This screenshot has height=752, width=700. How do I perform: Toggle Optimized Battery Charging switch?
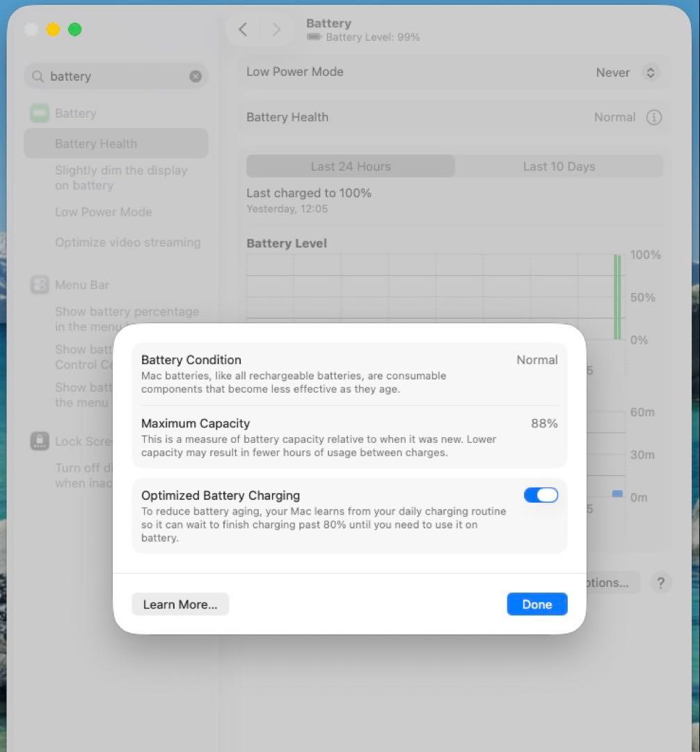tap(541, 495)
